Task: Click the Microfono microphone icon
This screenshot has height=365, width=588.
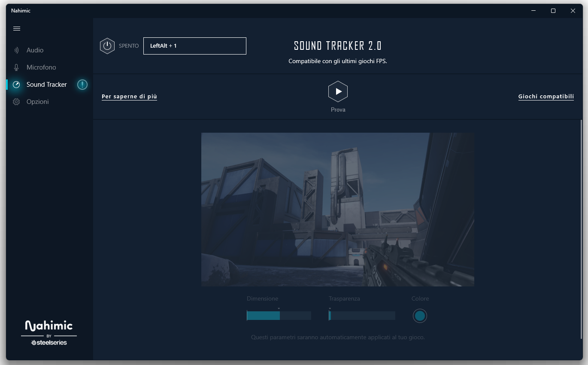Action: tap(16, 67)
